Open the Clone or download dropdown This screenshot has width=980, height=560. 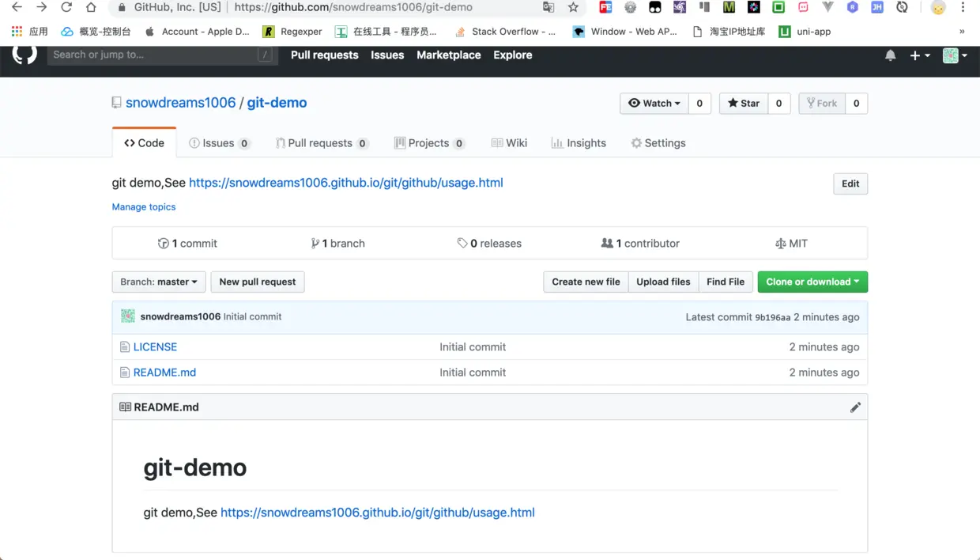[x=812, y=282]
